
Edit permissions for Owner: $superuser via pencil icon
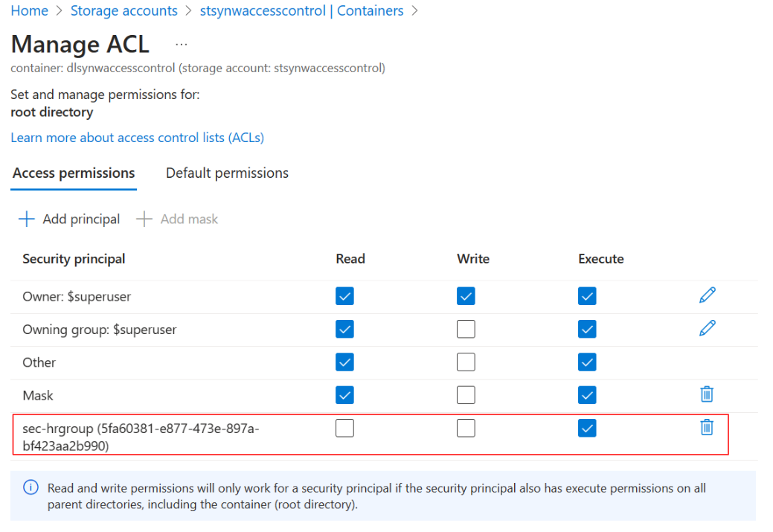(x=707, y=295)
